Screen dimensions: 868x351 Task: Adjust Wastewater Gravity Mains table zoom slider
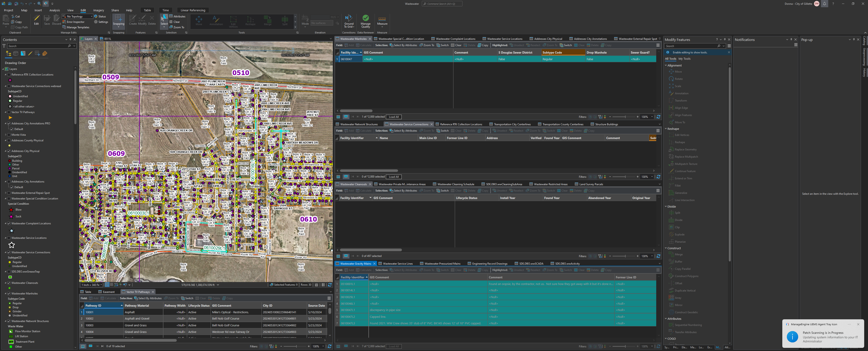coord(625,346)
